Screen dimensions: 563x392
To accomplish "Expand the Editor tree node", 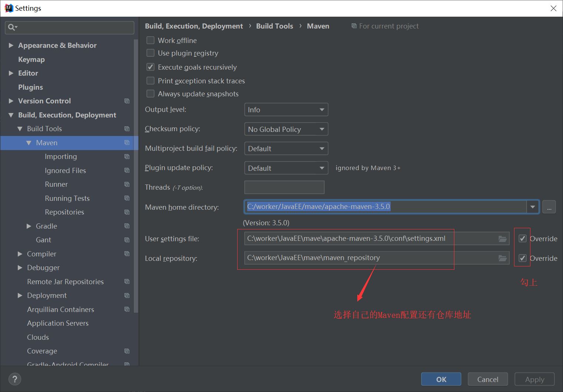I will pos(11,73).
